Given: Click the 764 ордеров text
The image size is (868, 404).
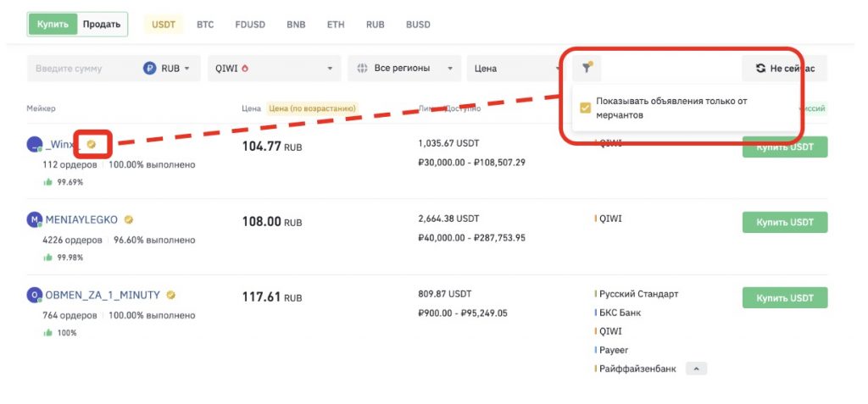Looking at the screenshot, I should point(70,315).
